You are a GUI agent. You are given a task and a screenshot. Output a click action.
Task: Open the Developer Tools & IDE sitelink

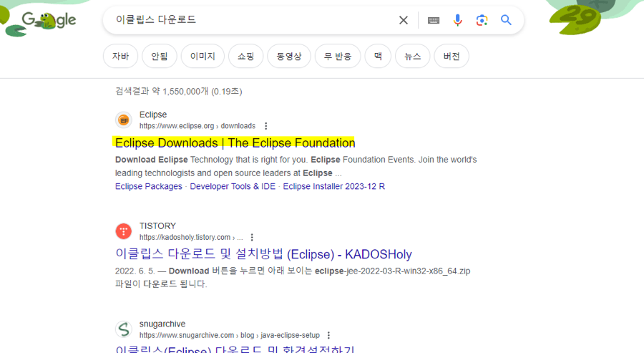click(x=233, y=187)
